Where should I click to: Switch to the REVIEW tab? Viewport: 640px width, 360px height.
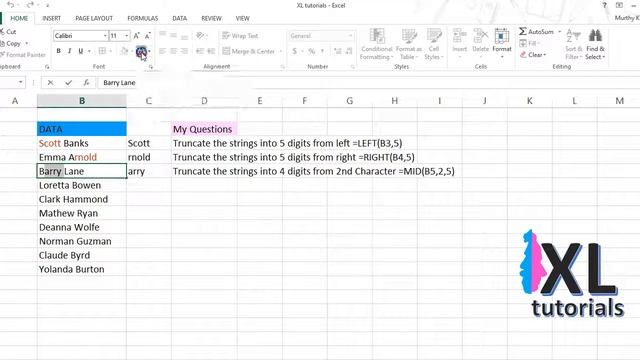[211, 18]
